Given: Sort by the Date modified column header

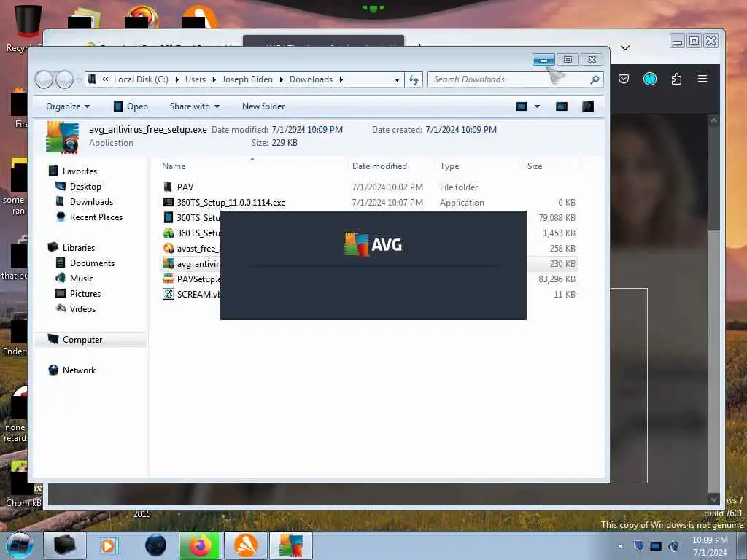Looking at the screenshot, I should pyautogui.click(x=379, y=166).
